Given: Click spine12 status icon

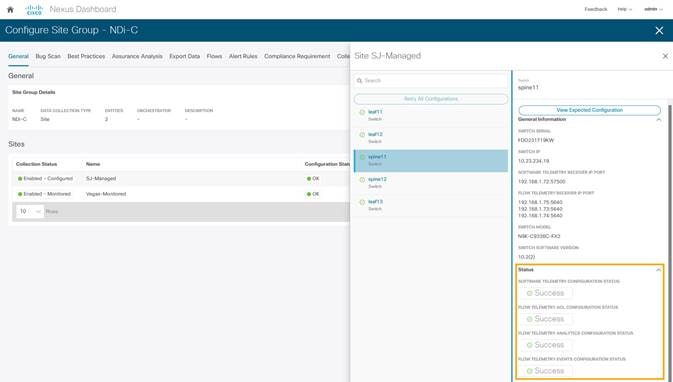Looking at the screenshot, I should tap(362, 179).
